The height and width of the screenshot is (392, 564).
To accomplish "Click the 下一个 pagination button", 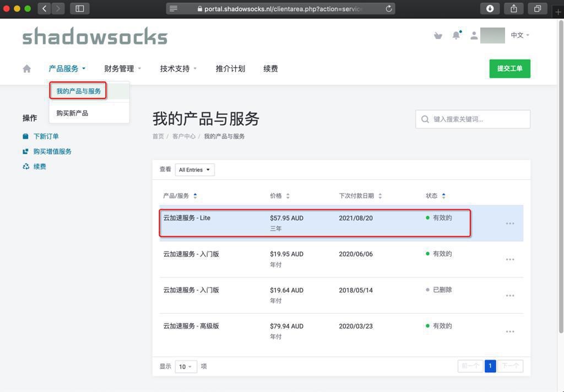I will tap(510, 366).
